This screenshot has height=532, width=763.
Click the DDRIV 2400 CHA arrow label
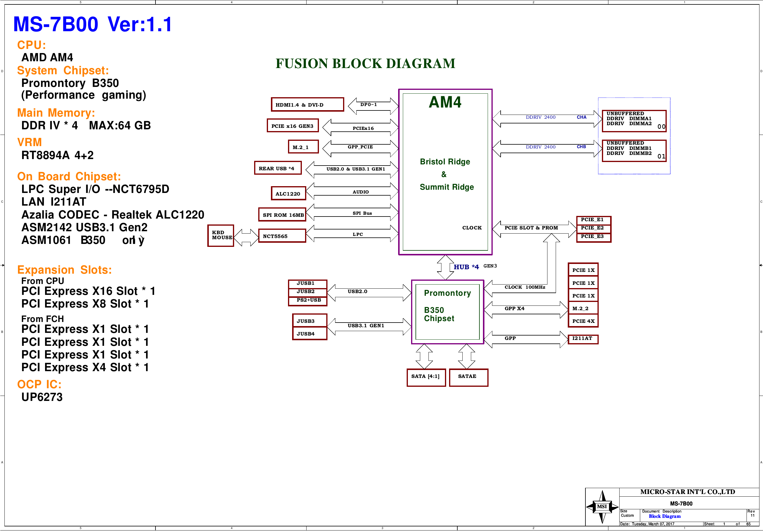coord(556,117)
